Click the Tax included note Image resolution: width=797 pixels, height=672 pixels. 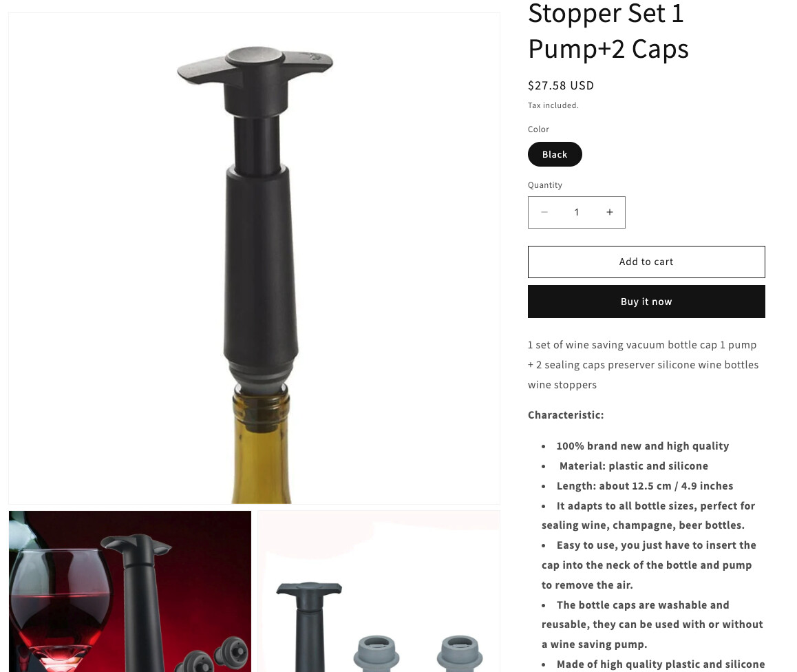tap(553, 105)
